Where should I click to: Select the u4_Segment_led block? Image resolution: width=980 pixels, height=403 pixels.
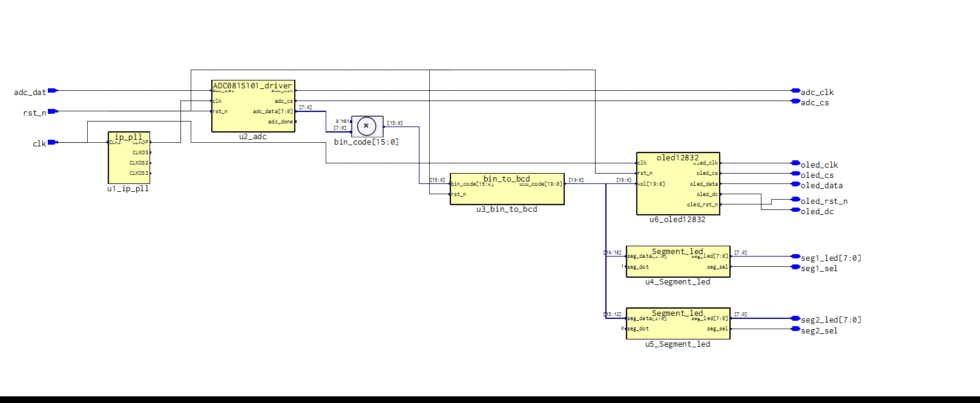click(678, 261)
